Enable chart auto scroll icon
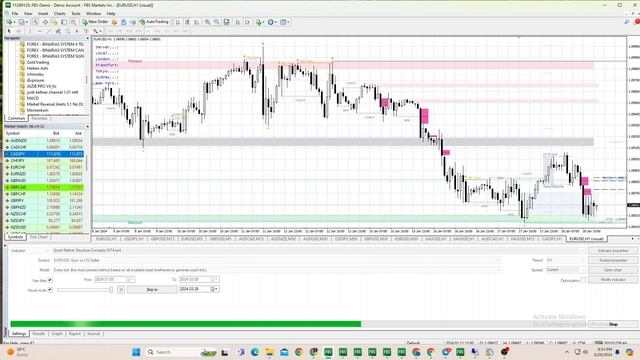Image resolution: width=640 pixels, height=360 pixels. tap(238, 22)
